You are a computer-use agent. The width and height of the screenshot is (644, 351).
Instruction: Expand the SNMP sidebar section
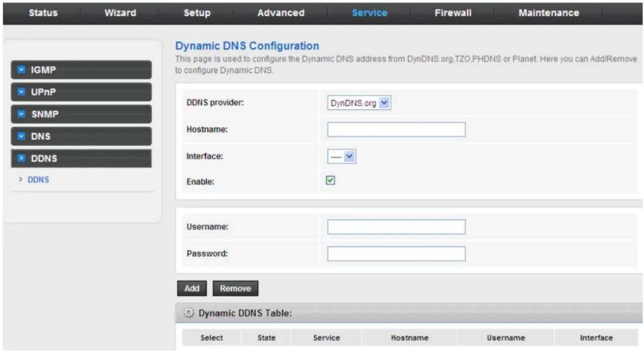click(81, 114)
